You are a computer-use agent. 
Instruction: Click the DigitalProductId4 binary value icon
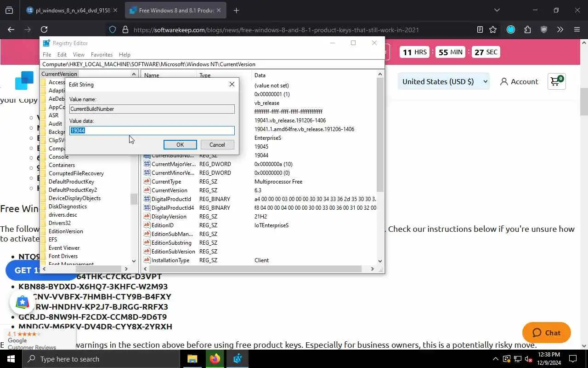(x=147, y=208)
